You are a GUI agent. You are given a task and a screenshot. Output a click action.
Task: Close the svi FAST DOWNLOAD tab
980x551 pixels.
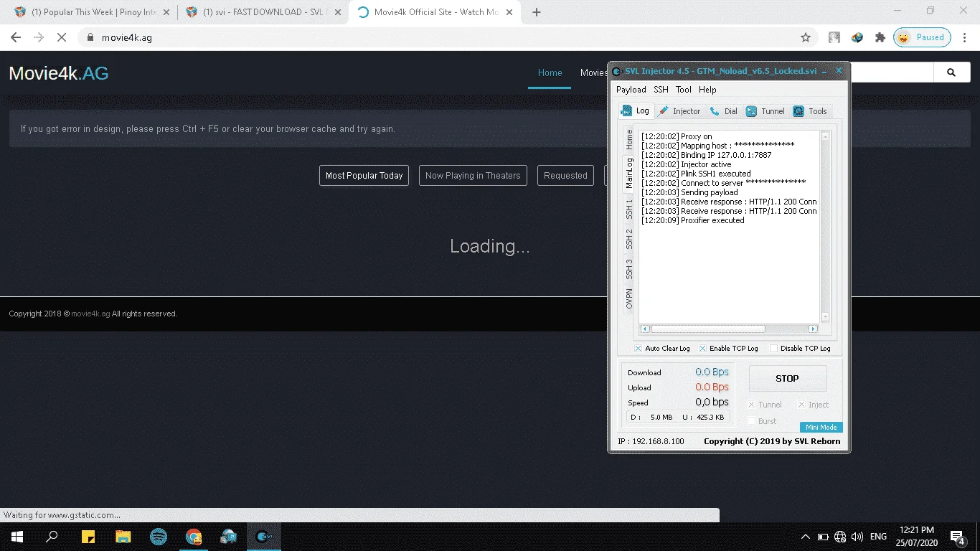coord(338,12)
